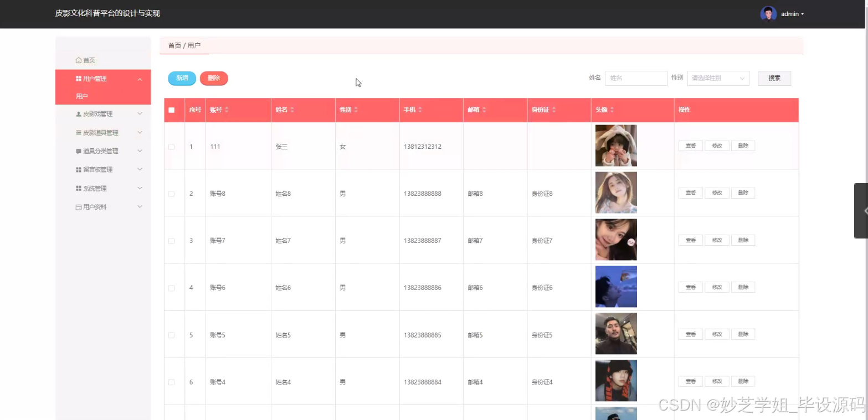Image resolution: width=868 pixels, height=420 pixels.
Task: Open the avatar thumbnail in row 账号5
Action: click(616, 334)
